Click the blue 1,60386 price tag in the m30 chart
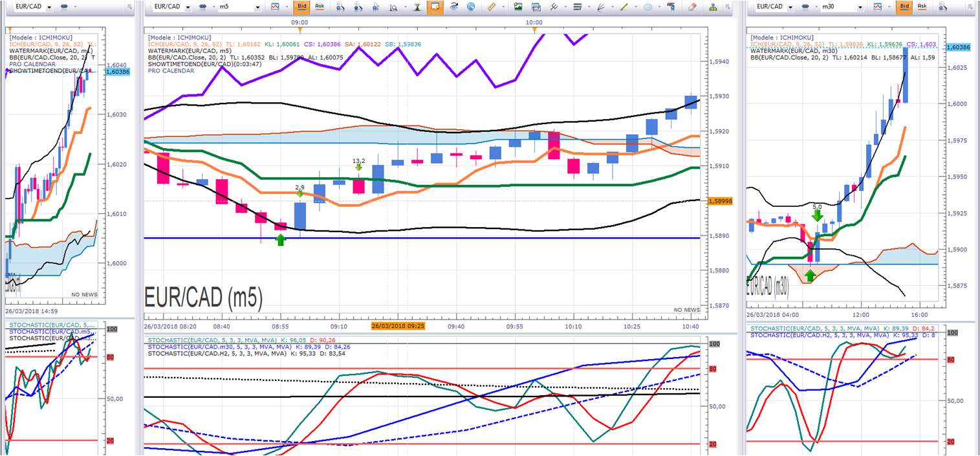The width and height of the screenshot is (980, 456). pos(958,47)
